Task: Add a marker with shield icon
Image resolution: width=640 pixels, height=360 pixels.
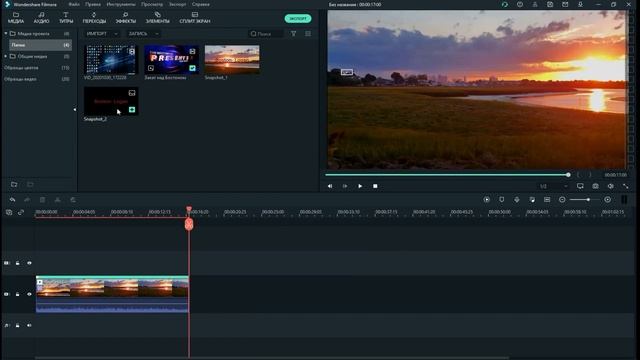Action: 502,200
